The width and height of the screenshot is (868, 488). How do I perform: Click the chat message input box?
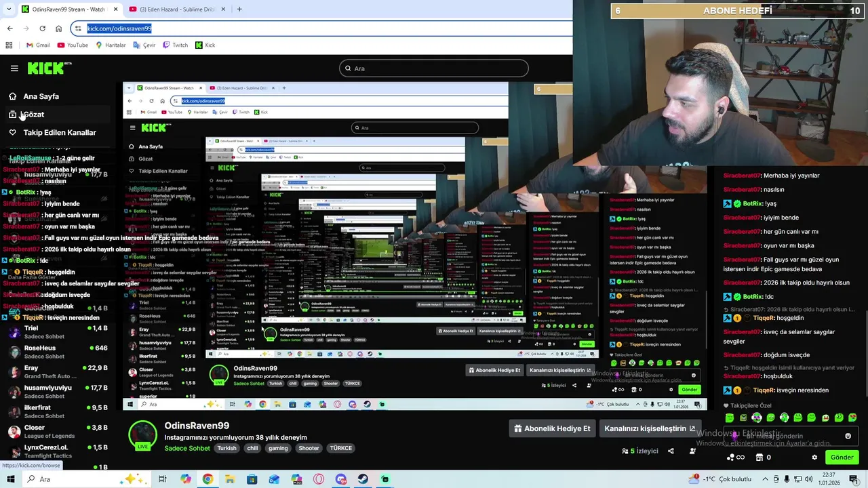click(x=790, y=436)
